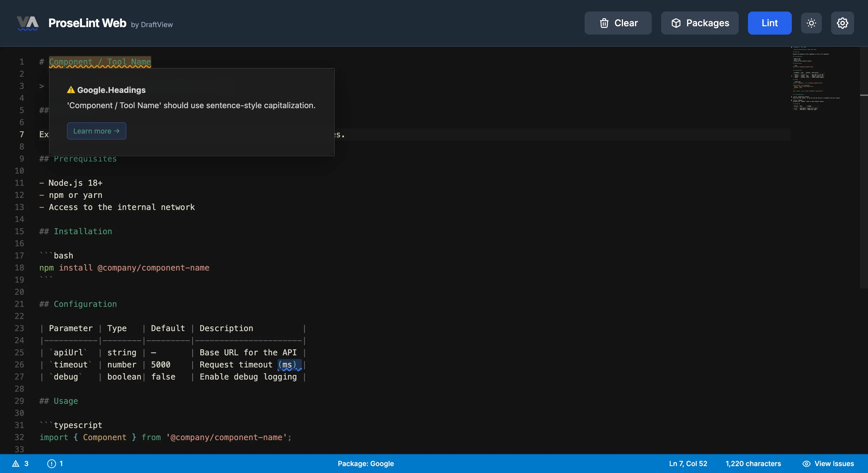868x473 pixels.
Task: Click the Usage heading line
Action: tap(59, 401)
